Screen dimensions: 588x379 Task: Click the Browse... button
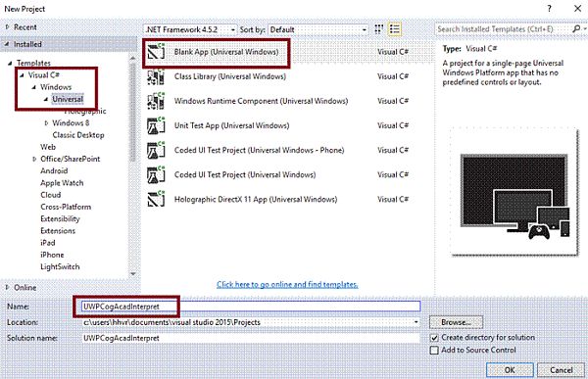tap(456, 322)
